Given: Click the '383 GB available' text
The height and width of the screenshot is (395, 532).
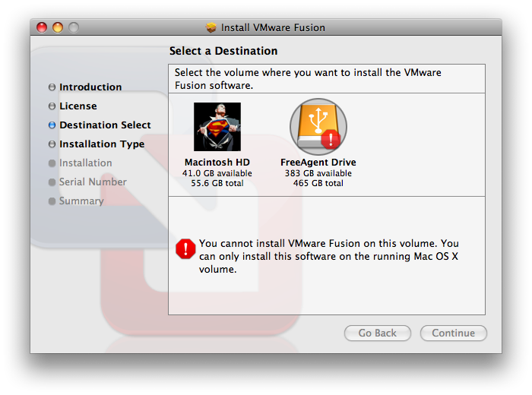Looking at the screenshot, I should pyautogui.click(x=318, y=173).
